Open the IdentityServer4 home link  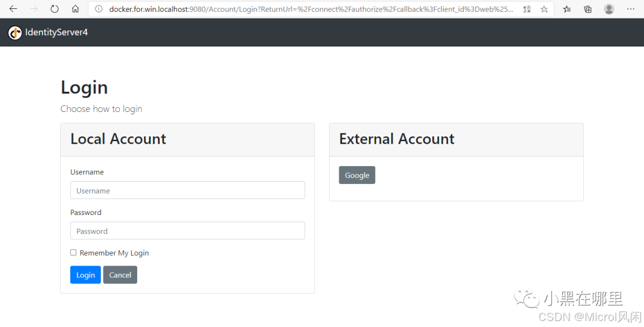point(56,32)
